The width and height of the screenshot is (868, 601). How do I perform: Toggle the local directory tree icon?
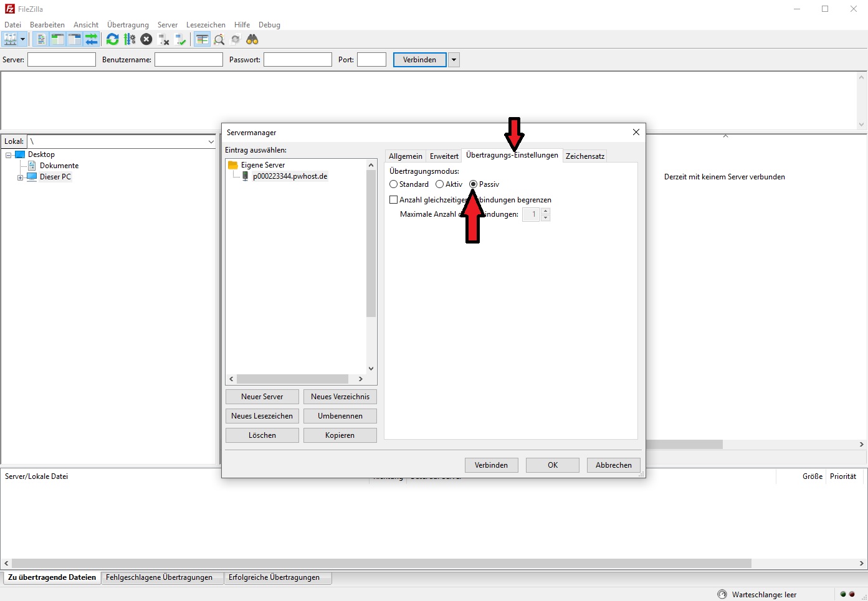[57, 39]
